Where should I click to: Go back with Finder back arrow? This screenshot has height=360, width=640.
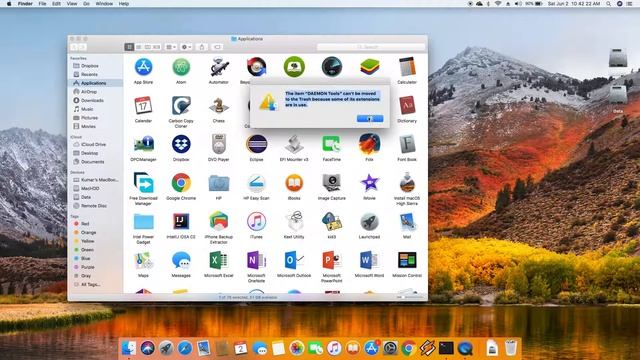74,47
